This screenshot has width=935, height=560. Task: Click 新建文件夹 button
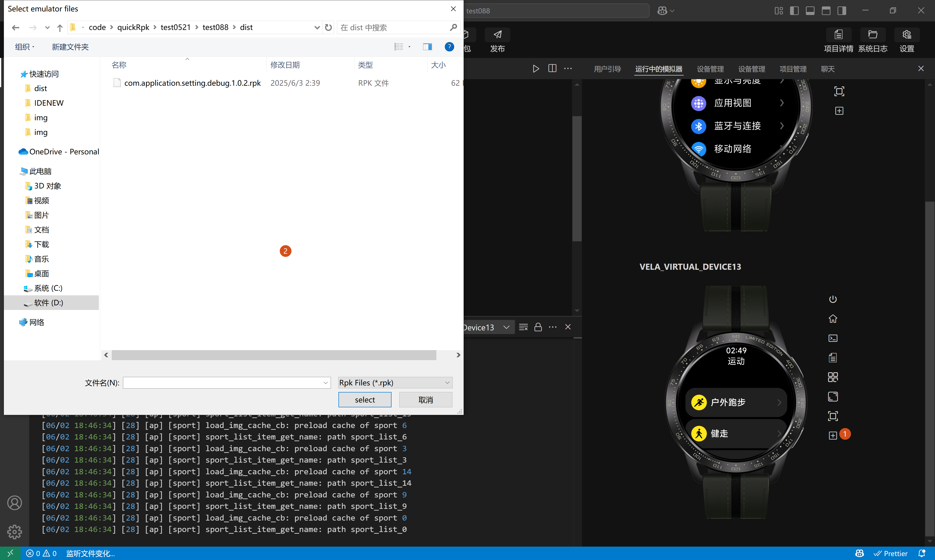70,47
